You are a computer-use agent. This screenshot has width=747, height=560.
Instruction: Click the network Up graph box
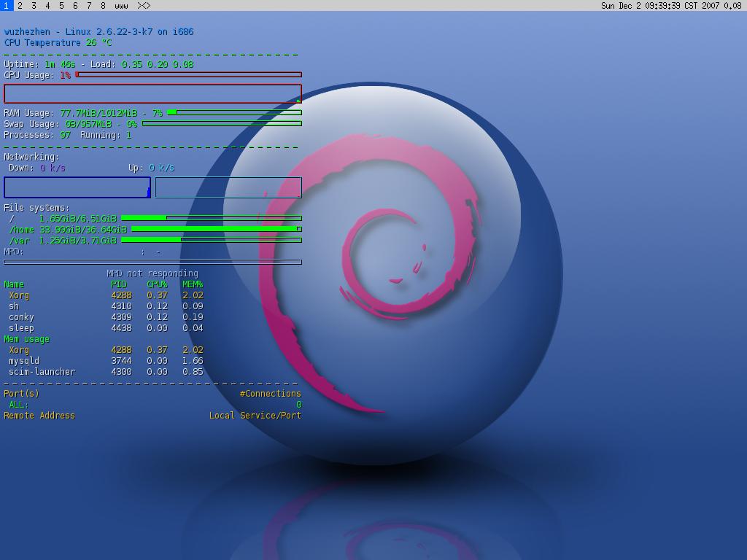(228, 187)
